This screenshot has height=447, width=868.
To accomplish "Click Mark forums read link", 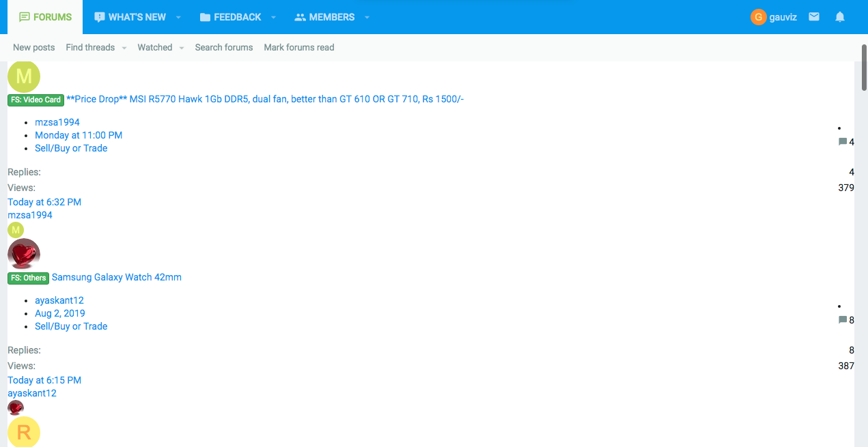I will (299, 47).
